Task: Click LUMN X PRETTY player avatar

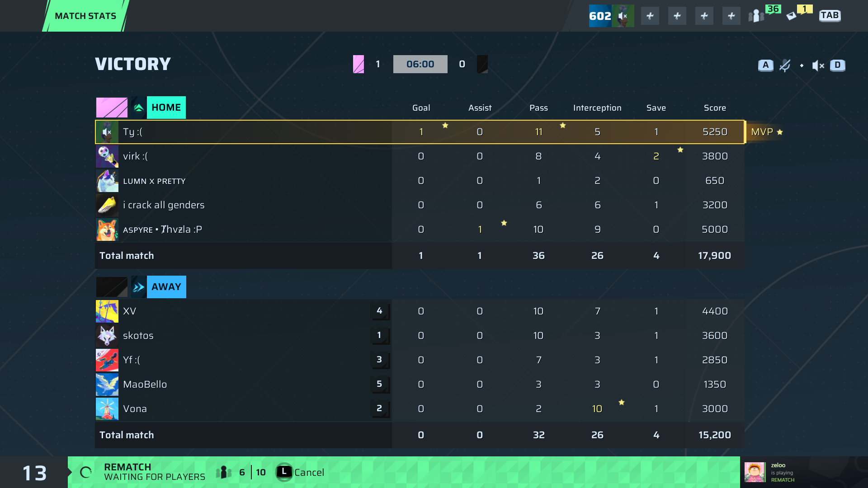Action: point(107,181)
